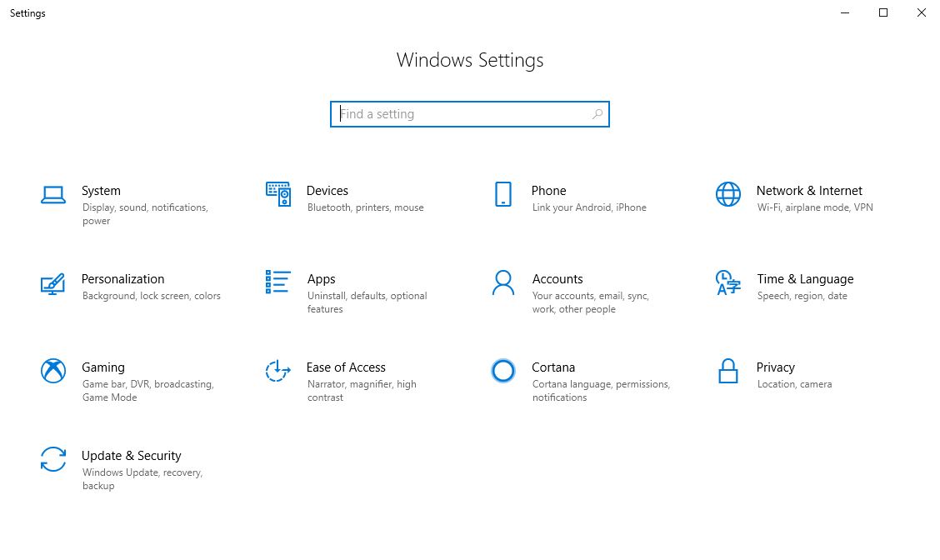Click the Time & Language icon
Viewport: 940px width, 560px height.
click(x=728, y=283)
